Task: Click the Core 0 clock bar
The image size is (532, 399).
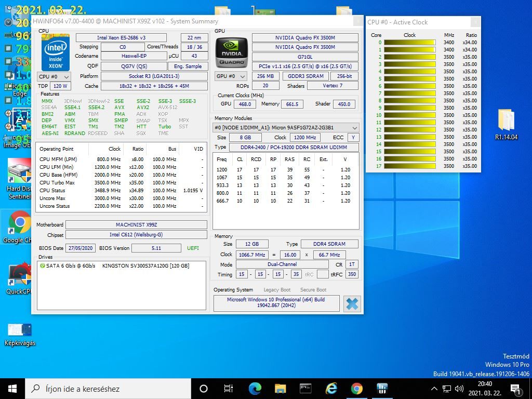Action: (409, 43)
